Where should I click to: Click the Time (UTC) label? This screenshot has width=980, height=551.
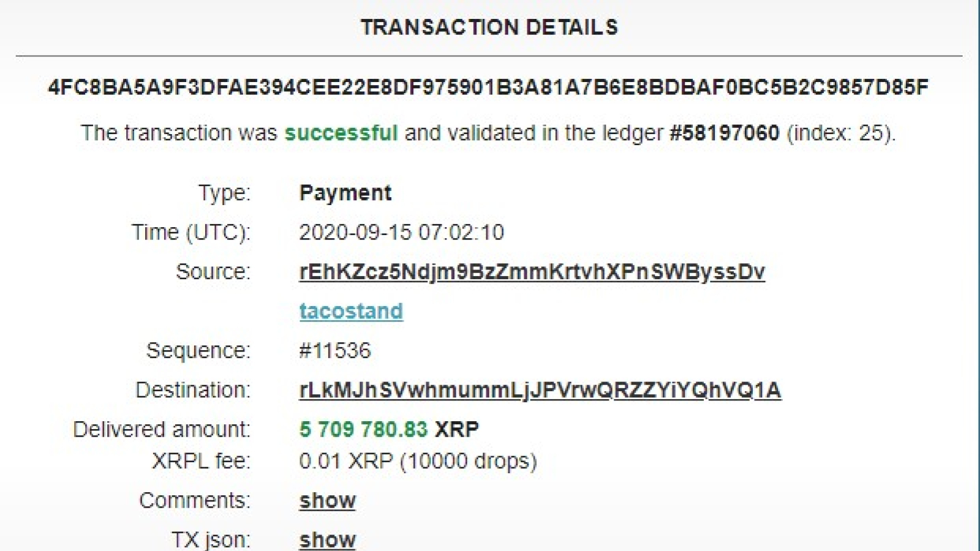click(191, 233)
